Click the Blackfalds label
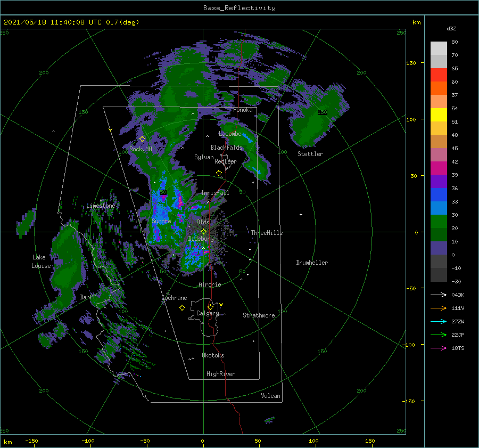The image size is (479, 448). 226,148
